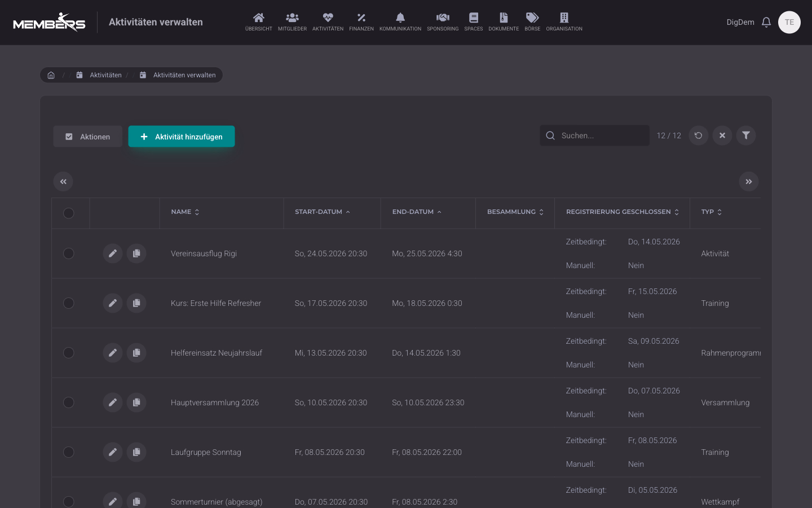Click the Versammlung type cell

pyautogui.click(x=725, y=402)
